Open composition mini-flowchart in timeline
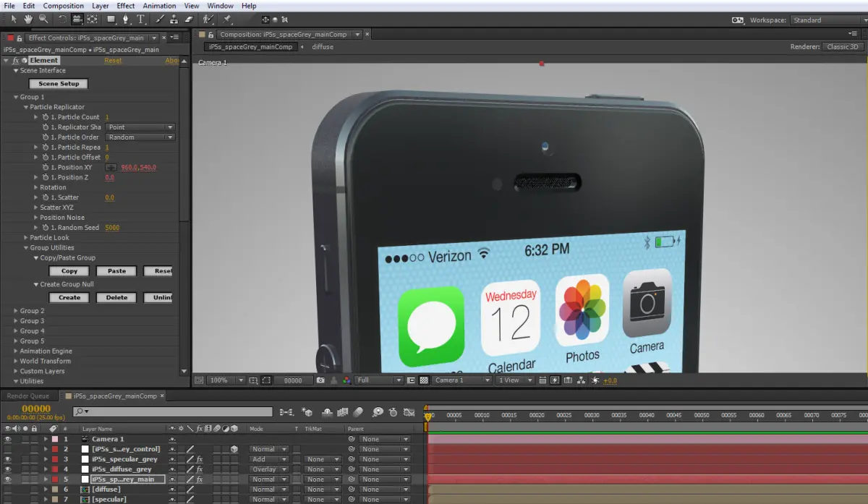The width and height of the screenshot is (868, 504). tap(286, 411)
